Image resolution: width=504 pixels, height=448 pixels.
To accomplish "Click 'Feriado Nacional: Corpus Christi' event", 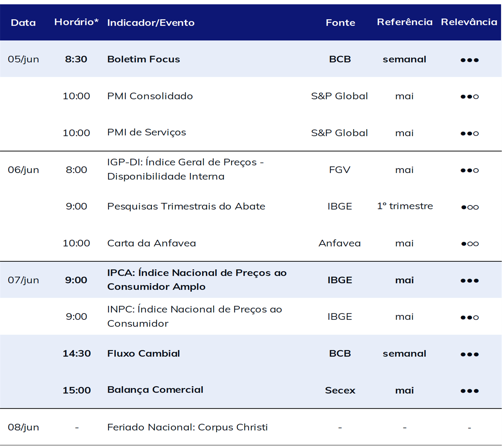I will click(187, 427).
